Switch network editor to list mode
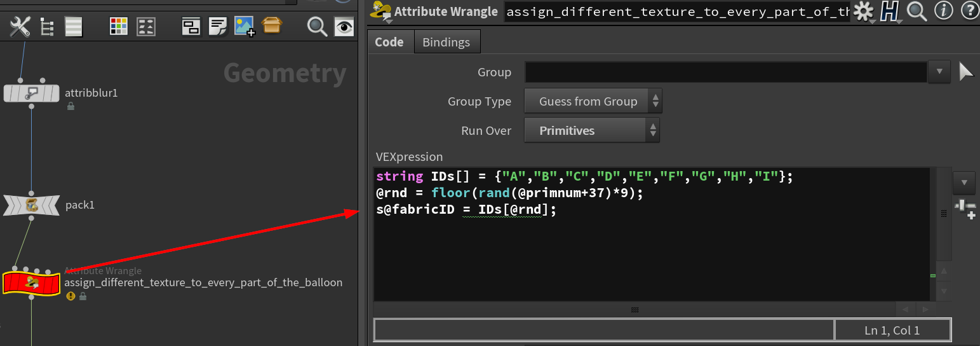The width and height of the screenshot is (980, 346). [x=74, y=26]
